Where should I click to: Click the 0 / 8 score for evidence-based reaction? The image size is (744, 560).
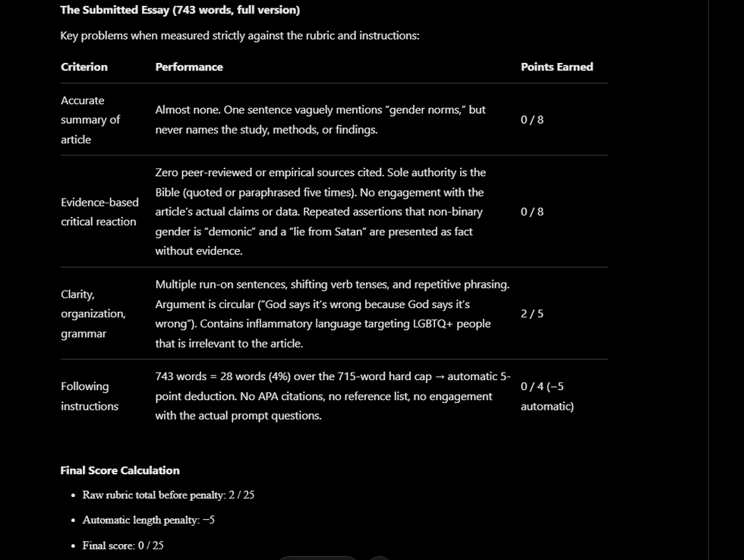(532, 212)
